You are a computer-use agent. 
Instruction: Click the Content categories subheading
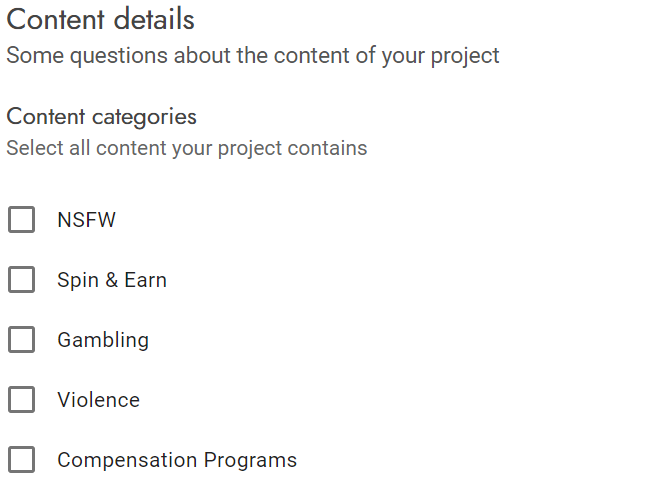[102, 116]
